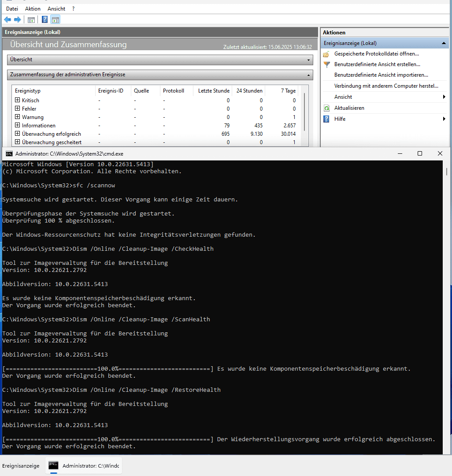Click Benutzerdefinierte Ansicht importieren
Image resolution: width=452 pixels, height=476 pixels.
(x=381, y=75)
